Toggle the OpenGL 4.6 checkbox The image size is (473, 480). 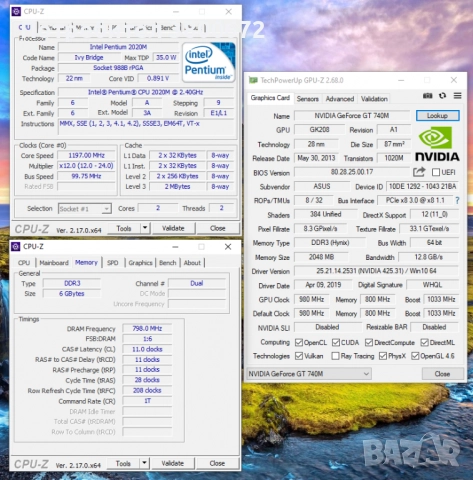(415, 356)
